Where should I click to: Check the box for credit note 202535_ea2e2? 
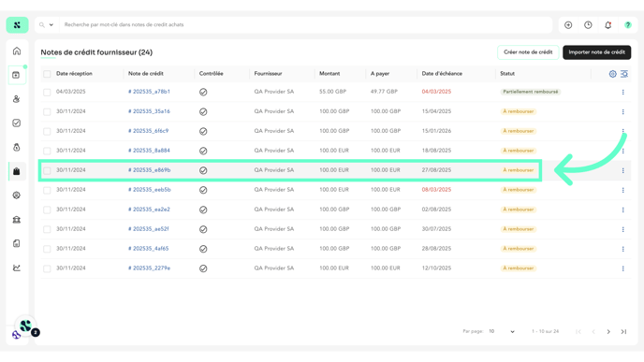[47, 210]
